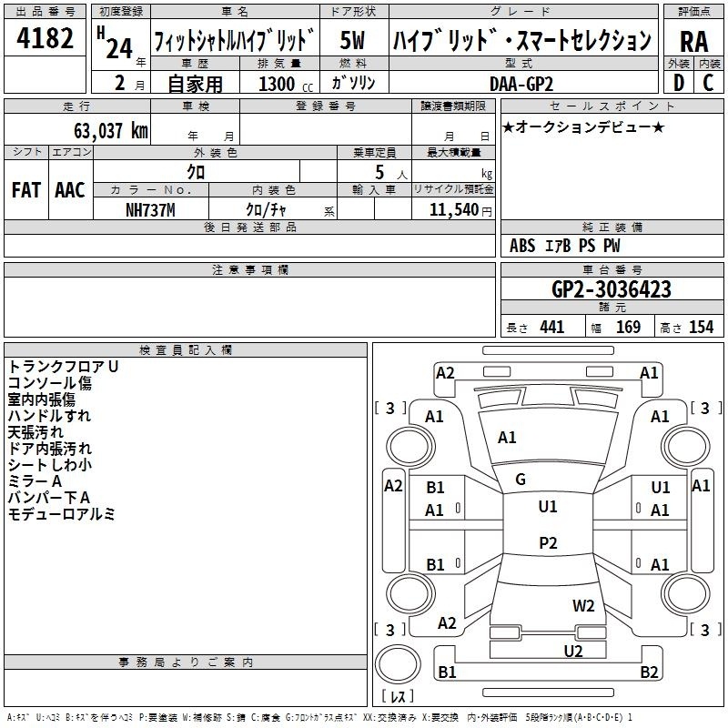Select the FAT shift type cell
Screen dimensions: 728x728
[25, 190]
